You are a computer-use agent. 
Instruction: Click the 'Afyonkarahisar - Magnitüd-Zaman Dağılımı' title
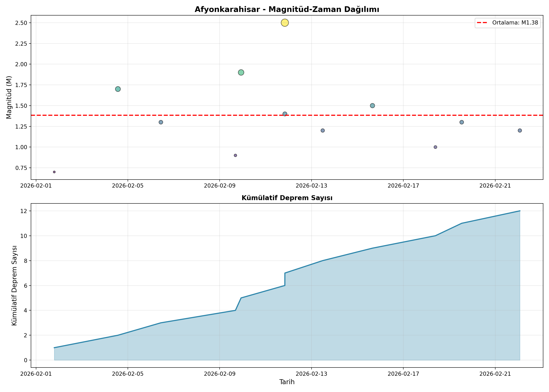click(x=287, y=9)
